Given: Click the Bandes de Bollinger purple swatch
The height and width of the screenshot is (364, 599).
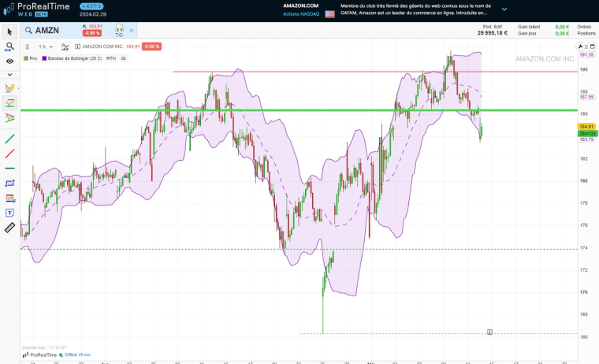Looking at the screenshot, I should tap(44, 58).
